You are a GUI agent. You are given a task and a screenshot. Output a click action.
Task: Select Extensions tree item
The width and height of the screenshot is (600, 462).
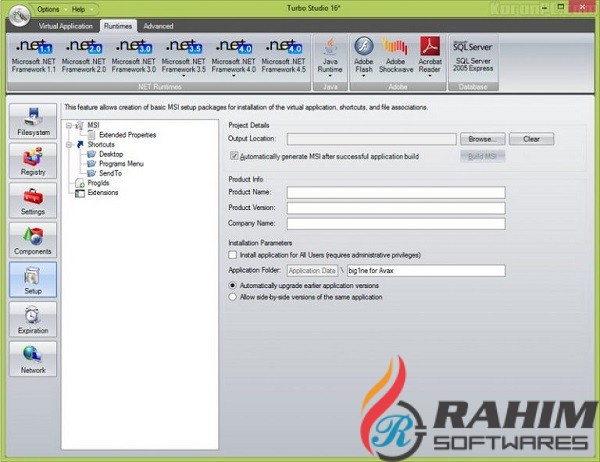(x=103, y=192)
